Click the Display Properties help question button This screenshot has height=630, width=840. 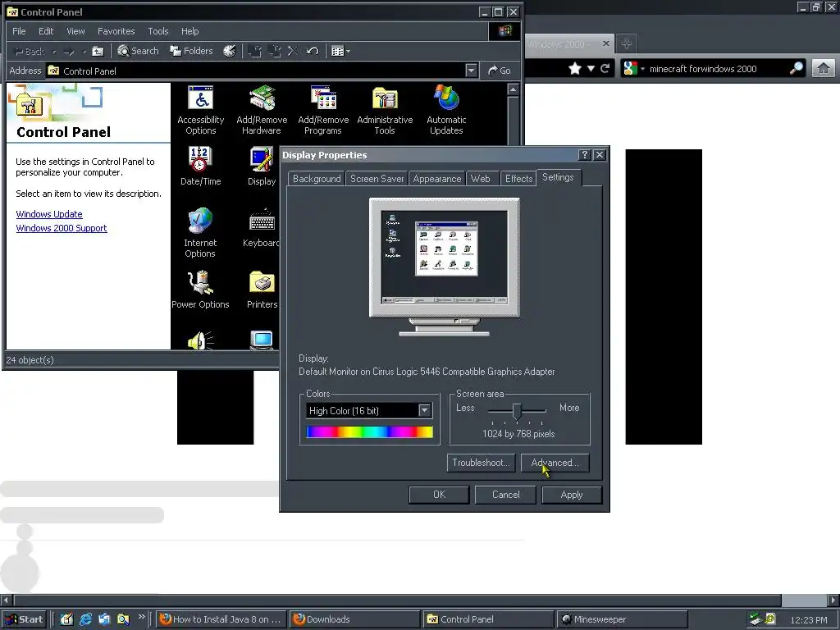585,155
